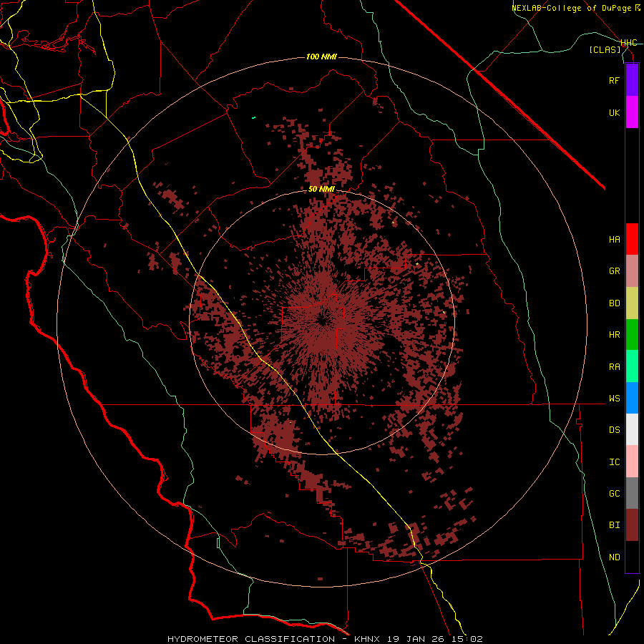The image size is (644, 644).
Task: Click the HR legend label
Action: tap(614, 335)
